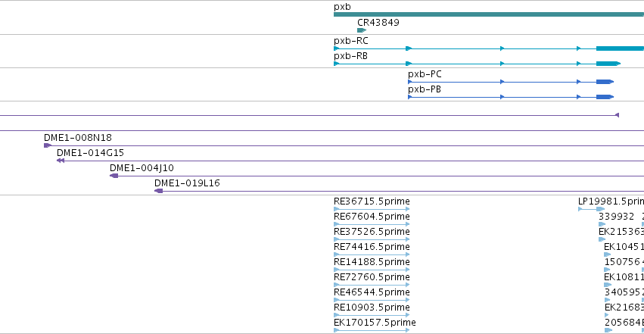The height and width of the screenshot is (334, 644).
Task: Select the RE37526.5prime EST label
Action: pyautogui.click(x=372, y=232)
